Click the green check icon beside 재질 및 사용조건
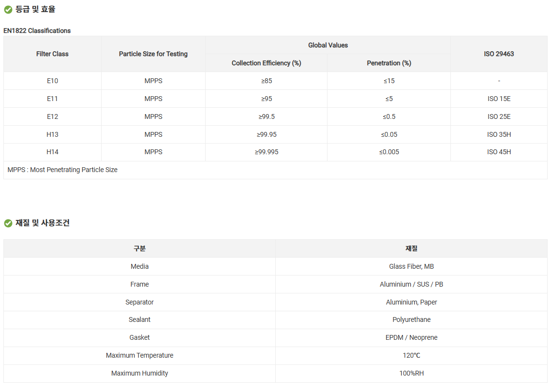 click(8, 223)
